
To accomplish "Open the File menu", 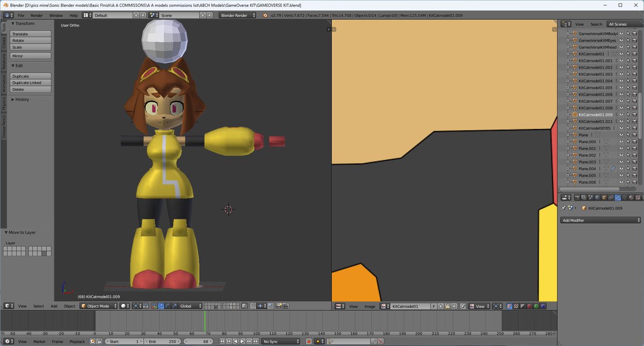I will click(21, 15).
